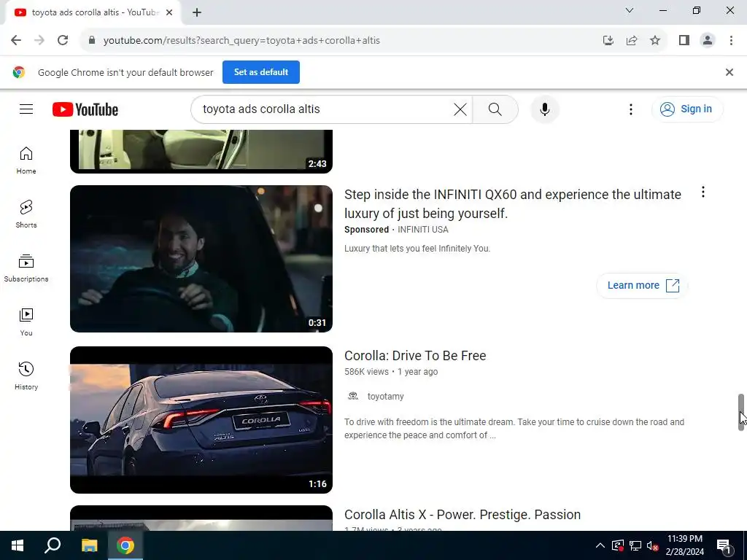Click the browser address bar URL

tap(241, 41)
